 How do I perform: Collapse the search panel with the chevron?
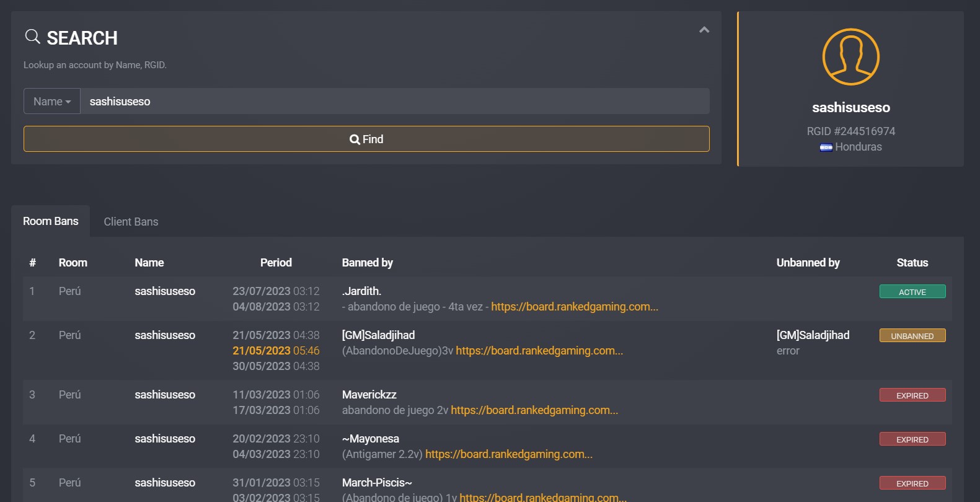[704, 30]
